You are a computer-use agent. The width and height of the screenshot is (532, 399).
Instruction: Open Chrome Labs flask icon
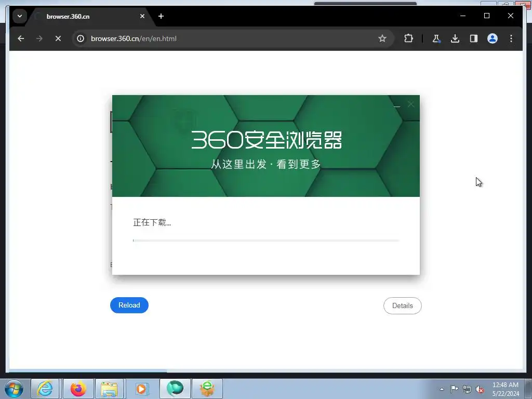coord(436,38)
